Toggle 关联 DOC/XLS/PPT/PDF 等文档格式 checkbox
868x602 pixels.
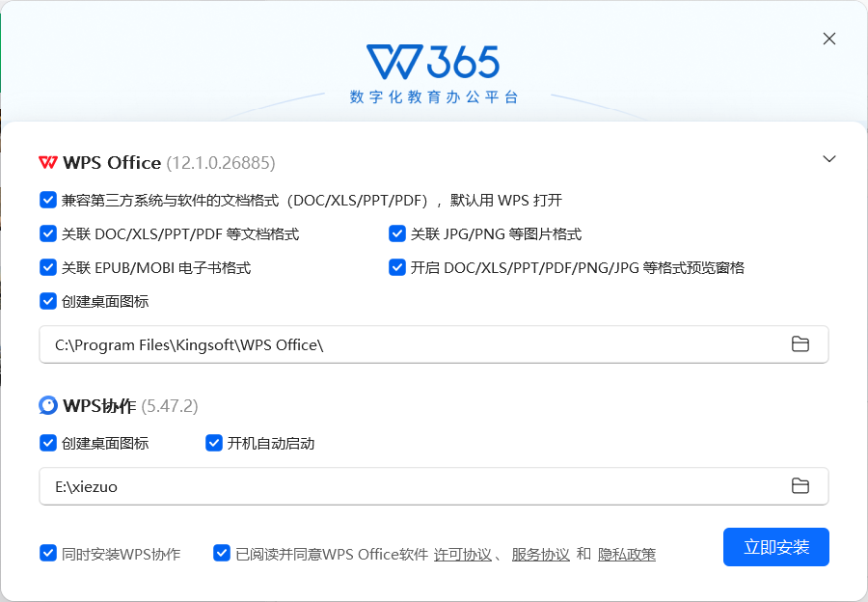tap(48, 233)
